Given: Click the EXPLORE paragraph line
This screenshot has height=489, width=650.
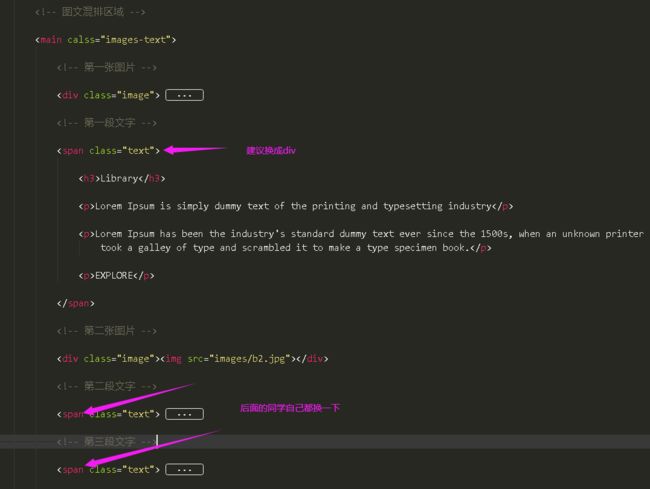Looking at the screenshot, I should tap(116, 276).
